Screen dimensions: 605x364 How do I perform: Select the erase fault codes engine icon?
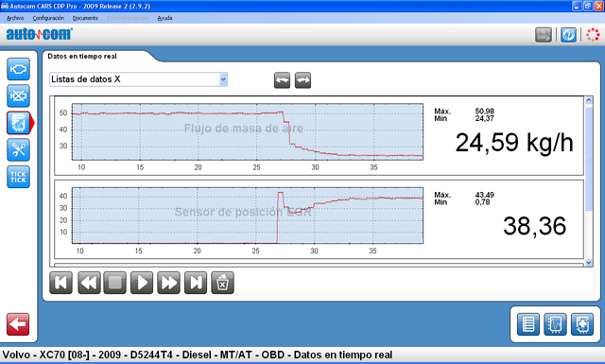[18, 95]
